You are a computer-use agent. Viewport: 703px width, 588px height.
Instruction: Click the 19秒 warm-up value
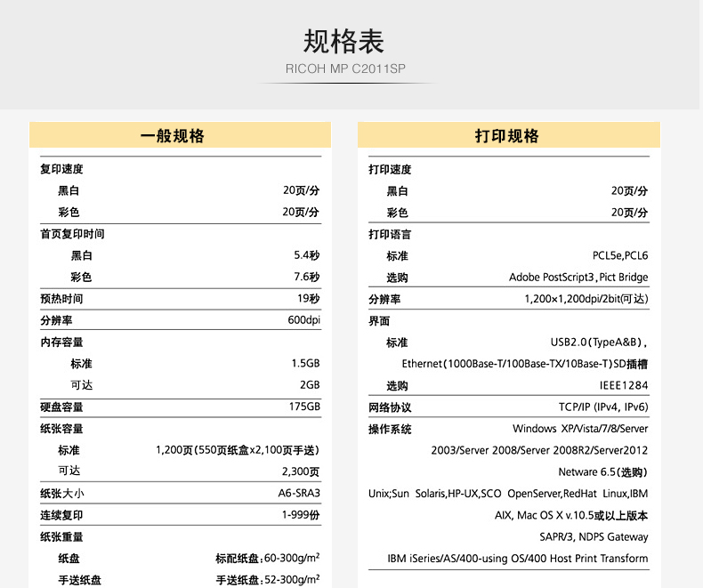[x=309, y=299]
